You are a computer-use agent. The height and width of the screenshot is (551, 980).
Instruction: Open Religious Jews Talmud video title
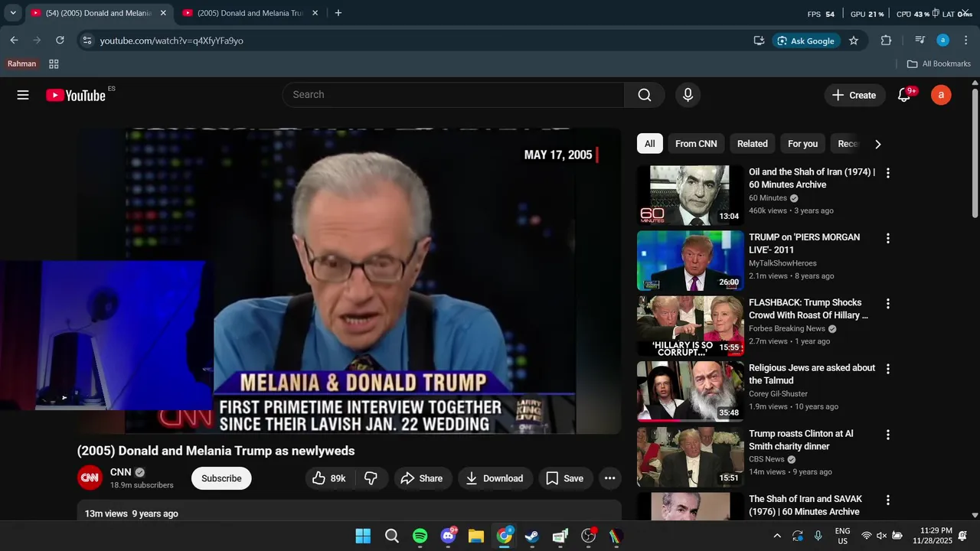coord(812,374)
